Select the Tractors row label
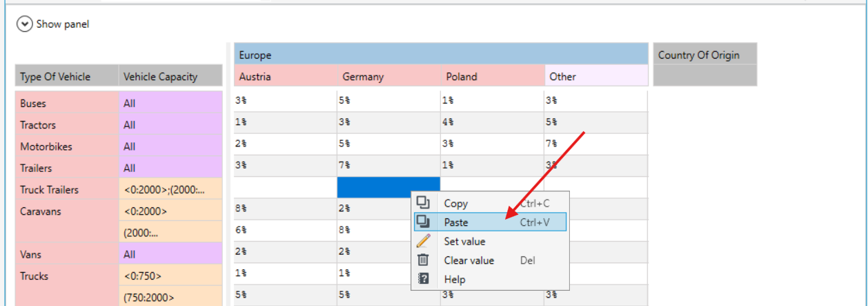Screen dimensions: 868x306 pyautogui.click(x=67, y=125)
